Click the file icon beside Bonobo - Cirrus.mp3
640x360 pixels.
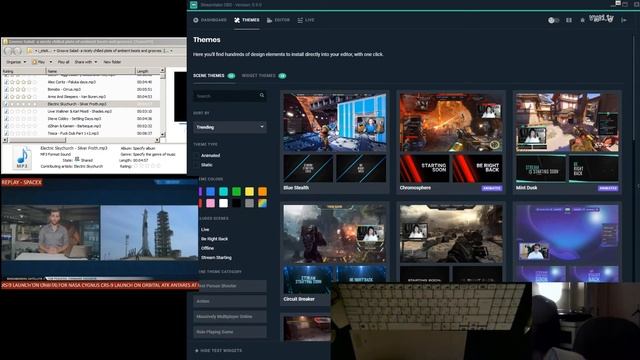[x=6, y=89]
